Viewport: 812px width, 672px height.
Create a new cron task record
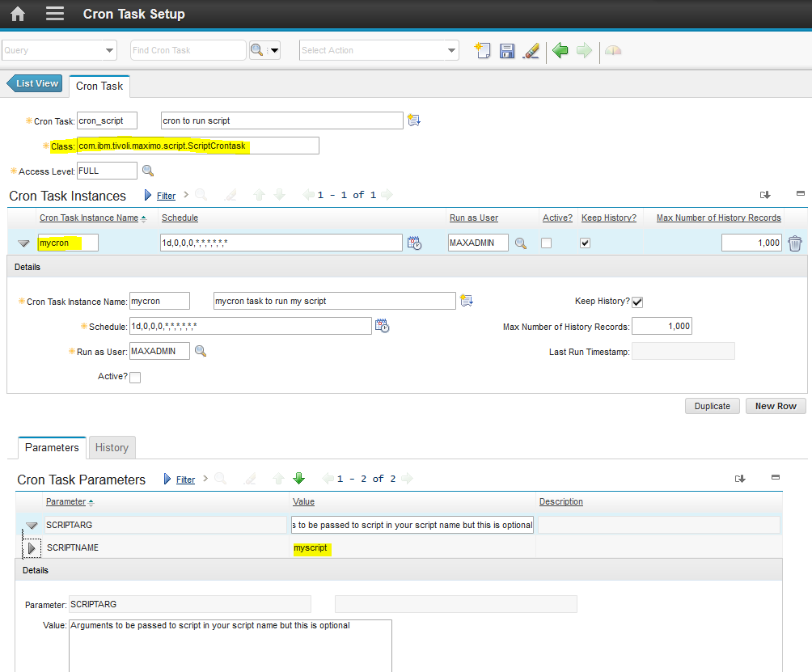[x=483, y=50]
